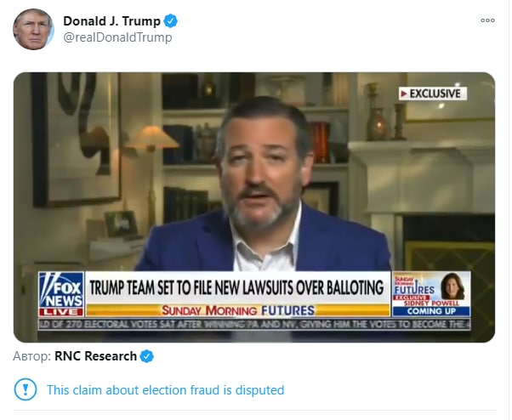This screenshot has width=512, height=420.
Task: Open the @realDonaldTrump handle link
Action: pyautogui.click(x=117, y=37)
